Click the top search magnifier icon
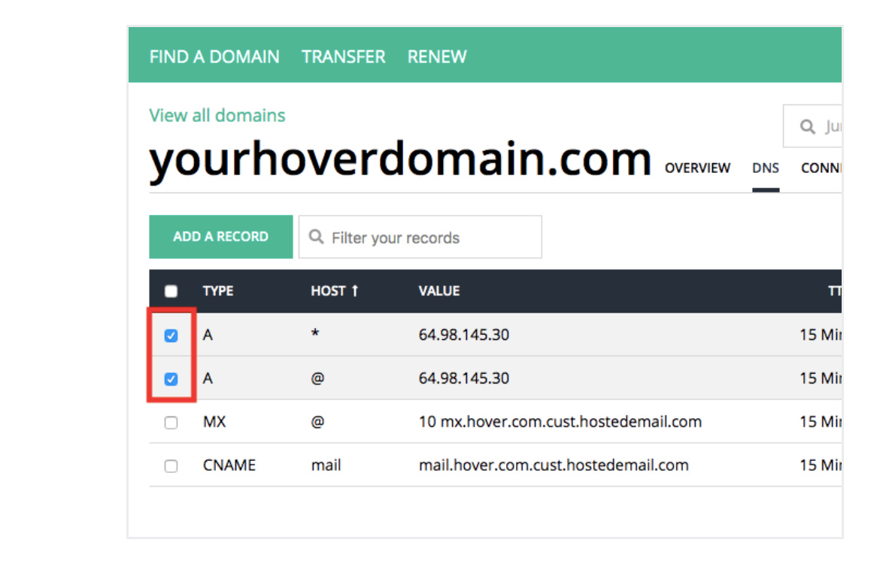Screen dimensions: 880x588 [x=808, y=127]
